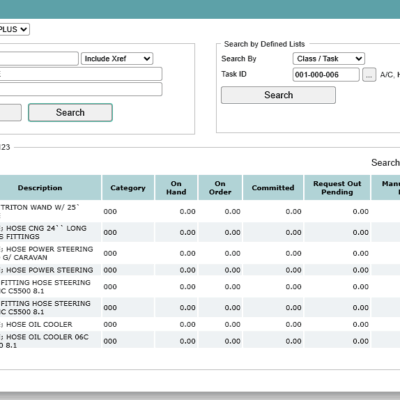Sort by the Committed column header
400x400 pixels.
[x=273, y=188]
